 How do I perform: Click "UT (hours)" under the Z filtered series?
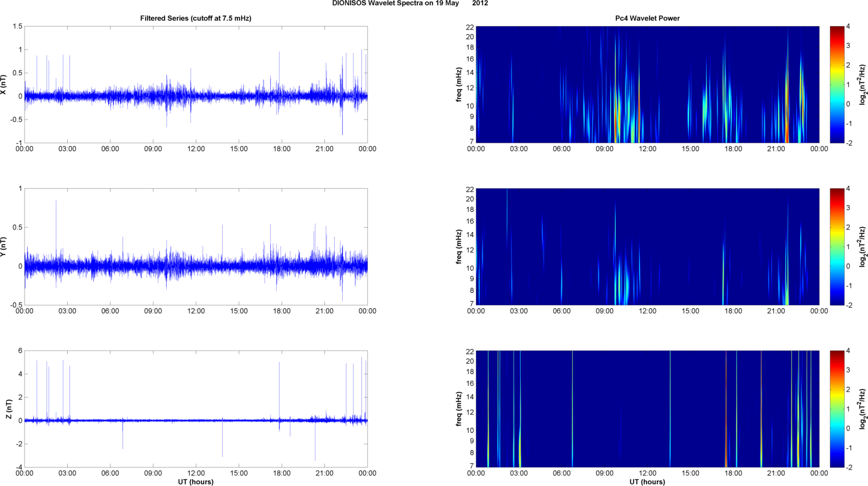[x=196, y=481]
